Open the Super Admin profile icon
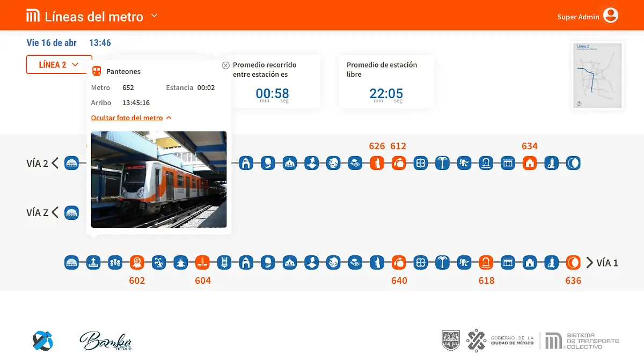Image resolution: width=644 pixels, height=362 pixels. pyautogui.click(x=611, y=16)
